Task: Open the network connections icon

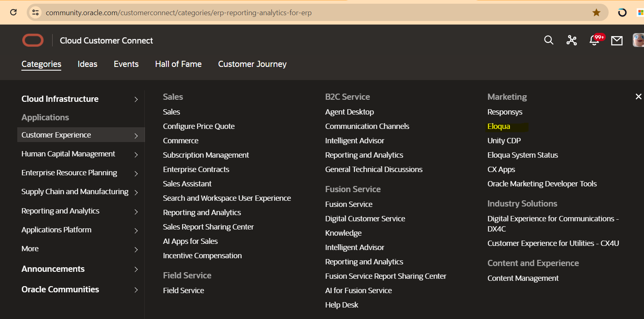Action: (572, 40)
